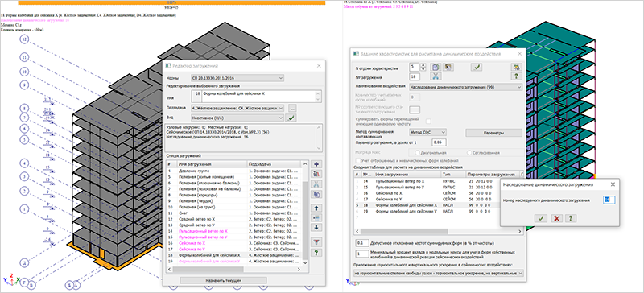Viewport: 644px width, 293px height.
Task: Click the Параметры button
Action: [493, 133]
